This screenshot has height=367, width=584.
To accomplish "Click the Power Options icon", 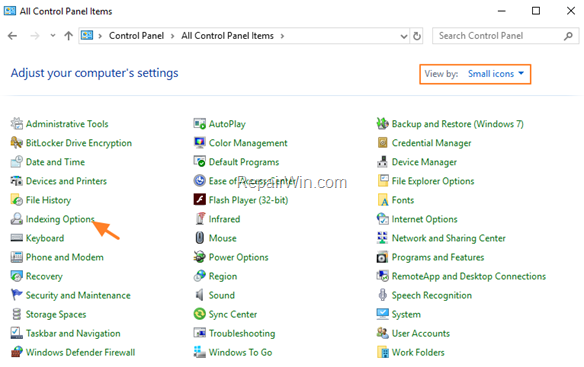I will [x=200, y=257].
